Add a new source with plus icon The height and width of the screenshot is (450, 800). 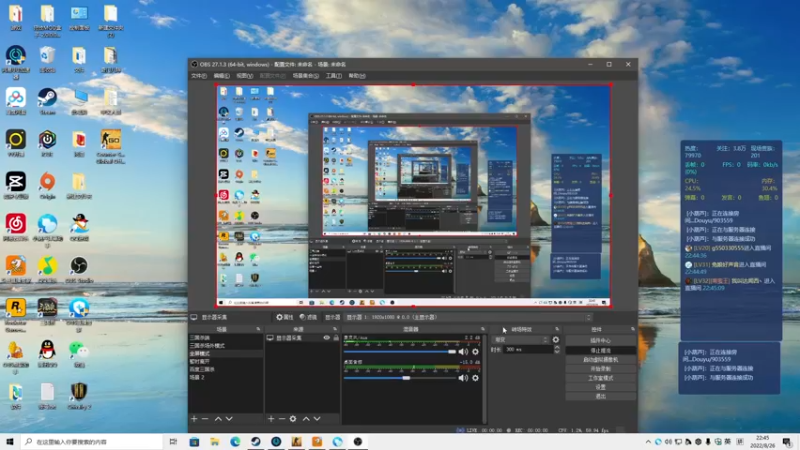coord(271,419)
